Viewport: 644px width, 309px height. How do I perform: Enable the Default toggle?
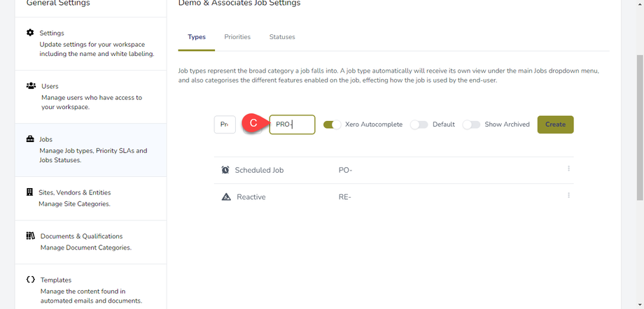[x=419, y=124]
